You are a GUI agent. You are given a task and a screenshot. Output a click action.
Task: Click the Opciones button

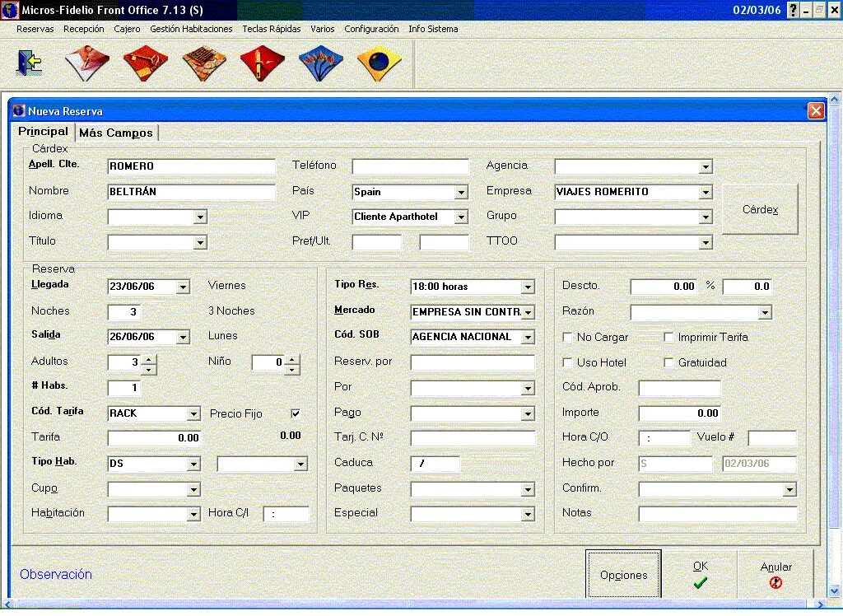(x=623, y=575)
